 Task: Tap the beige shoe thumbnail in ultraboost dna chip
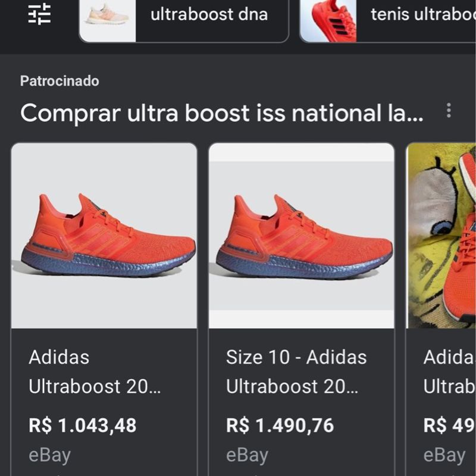point(108,20)
